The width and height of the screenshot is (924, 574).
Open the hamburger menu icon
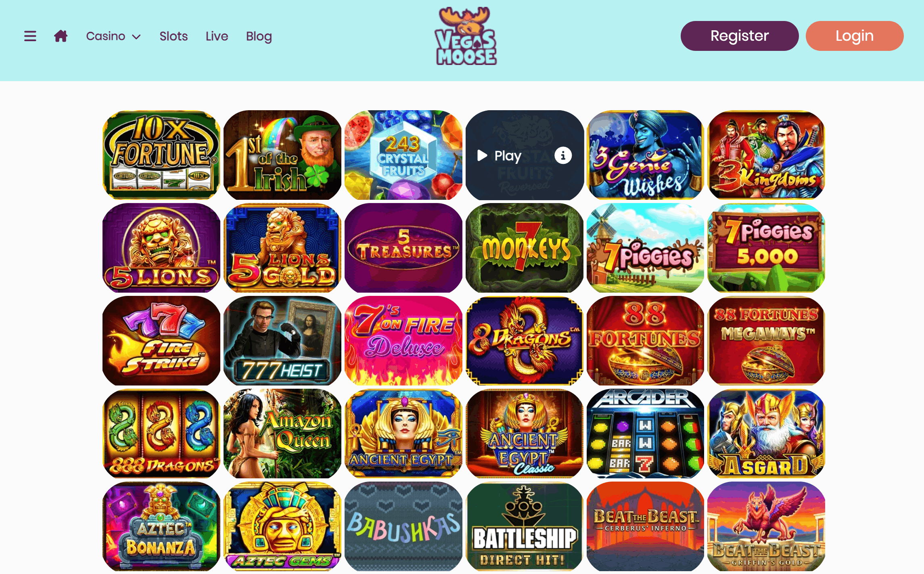(x=30, y=36)
